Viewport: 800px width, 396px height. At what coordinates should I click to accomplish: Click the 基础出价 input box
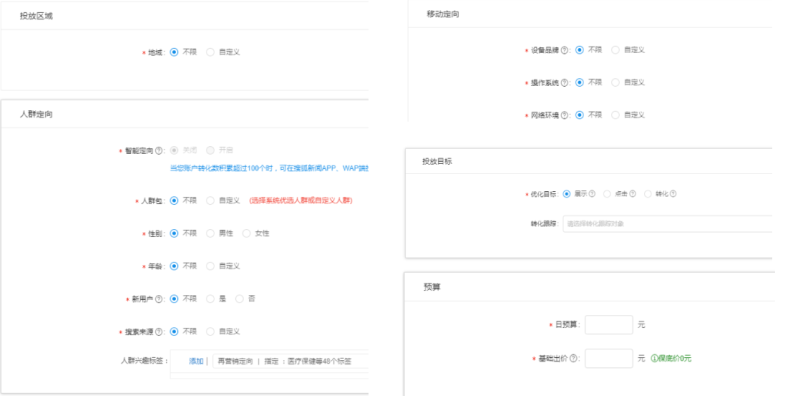[609, 358]
